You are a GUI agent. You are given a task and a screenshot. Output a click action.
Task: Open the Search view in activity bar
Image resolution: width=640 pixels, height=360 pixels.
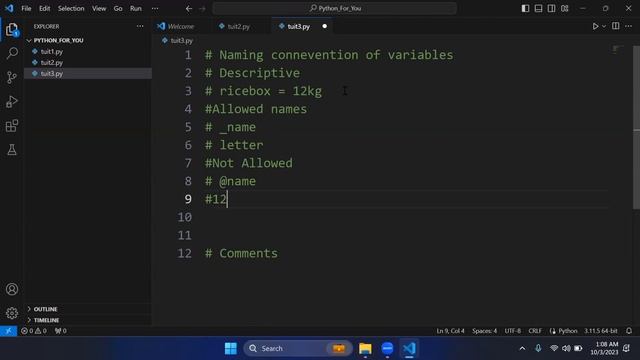click(x=12, y=53)
